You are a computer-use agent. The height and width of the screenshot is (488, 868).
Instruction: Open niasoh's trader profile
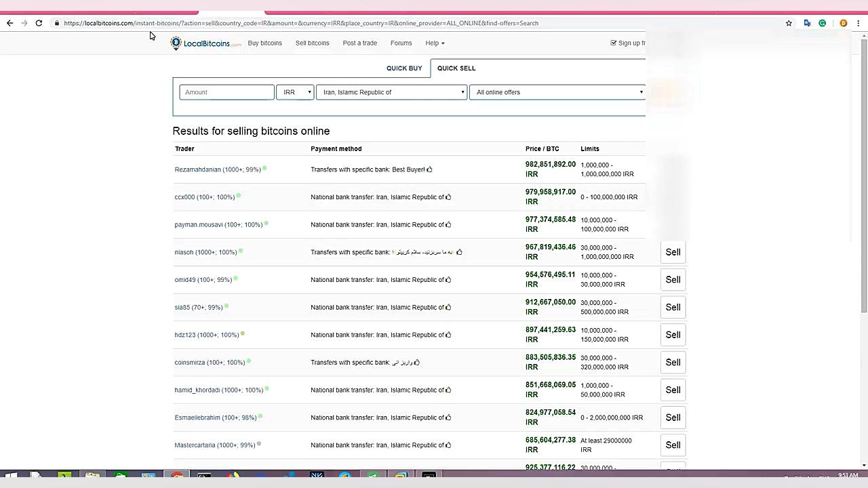[x=205, y=252]
